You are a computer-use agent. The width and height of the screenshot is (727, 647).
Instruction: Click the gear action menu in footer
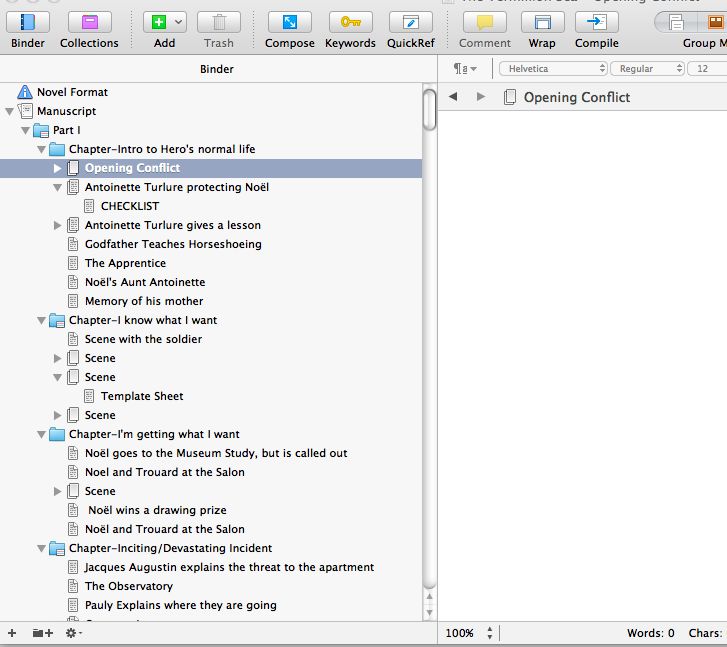pyautogui.click(x=73, y=633)
